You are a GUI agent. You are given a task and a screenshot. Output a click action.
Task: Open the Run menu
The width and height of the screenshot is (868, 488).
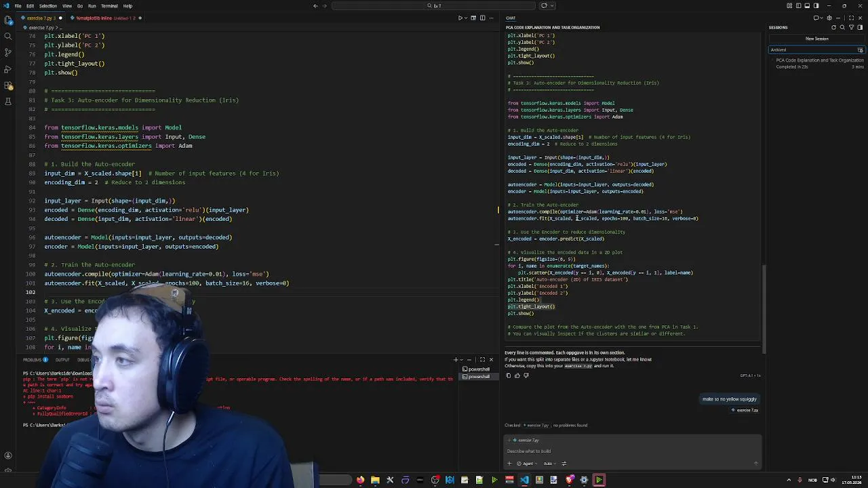pyautogui.click(x=92, y=5)
